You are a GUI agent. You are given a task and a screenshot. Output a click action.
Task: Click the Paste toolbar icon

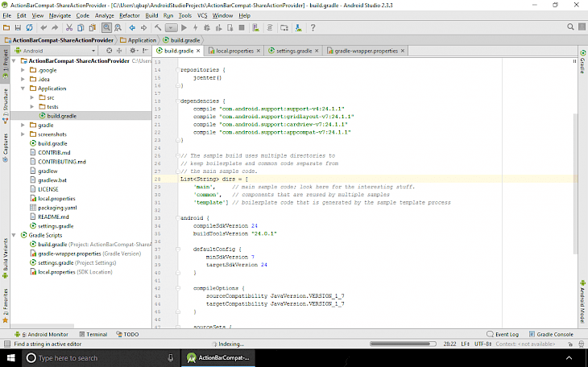click(x=92, y=27)
